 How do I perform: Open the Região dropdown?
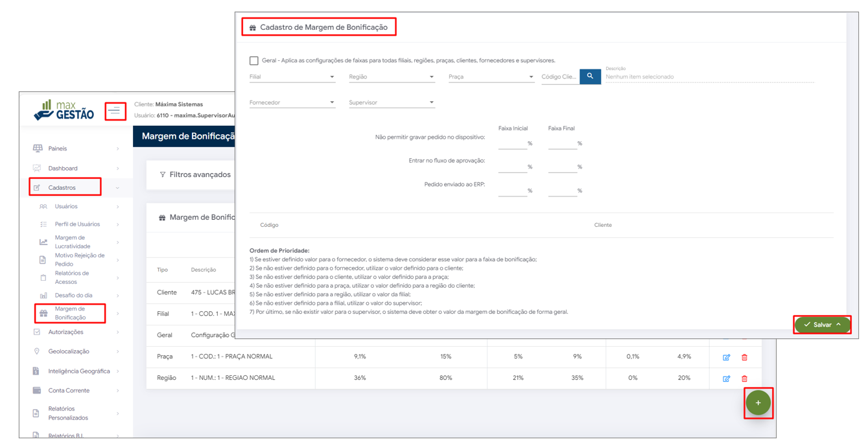coord(392,76)
